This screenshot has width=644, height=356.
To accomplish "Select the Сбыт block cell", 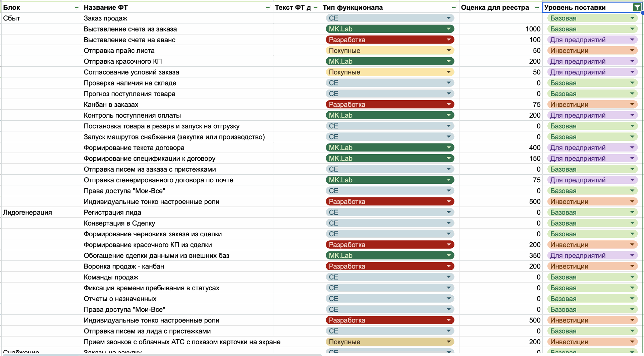I will pos(12,18).
